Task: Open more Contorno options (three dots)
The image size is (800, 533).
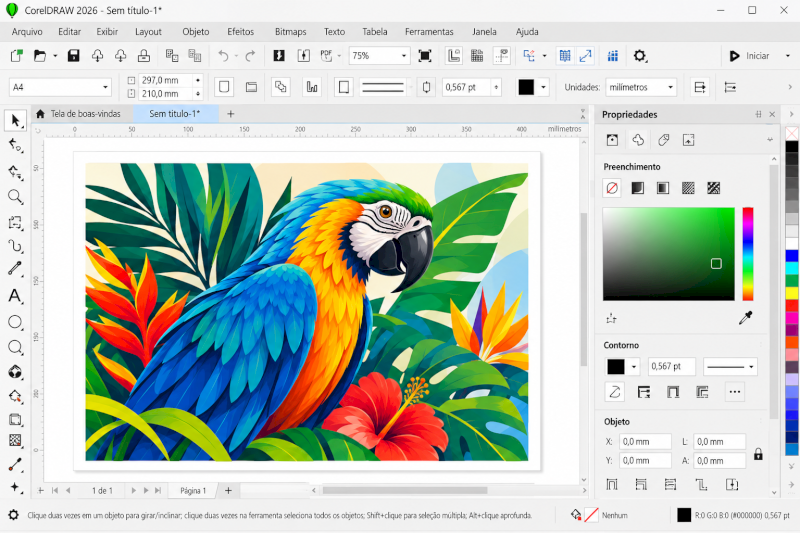Action: tap(734, 392)
